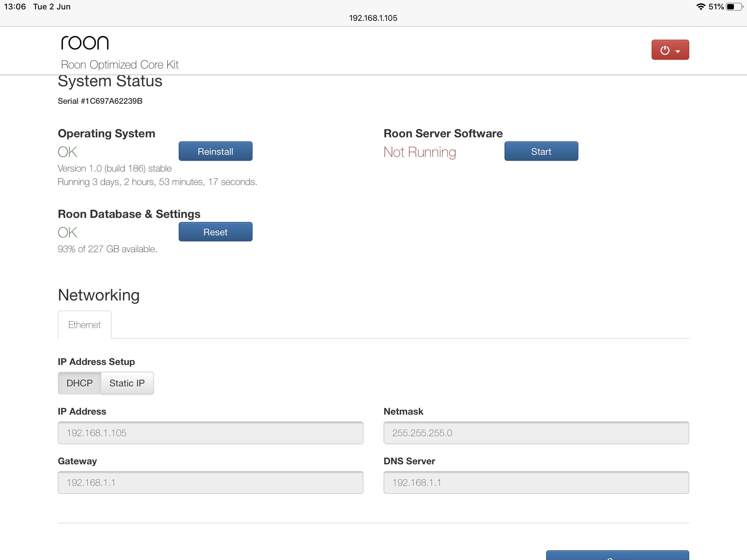Click the IP Address Setup label
747x560 pixels.
tap(96, 362)
